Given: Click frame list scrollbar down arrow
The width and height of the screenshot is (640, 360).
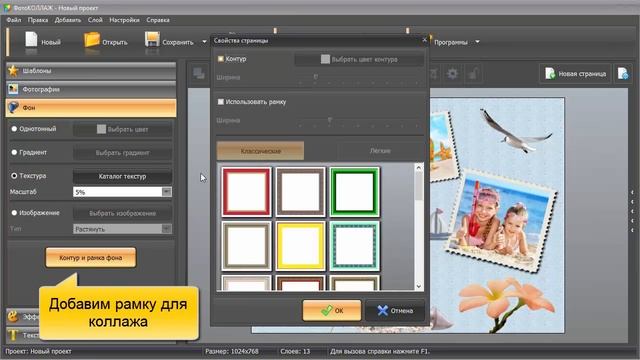Looking at the screenshot, I should pyautogui.click(x=418, y=286).
